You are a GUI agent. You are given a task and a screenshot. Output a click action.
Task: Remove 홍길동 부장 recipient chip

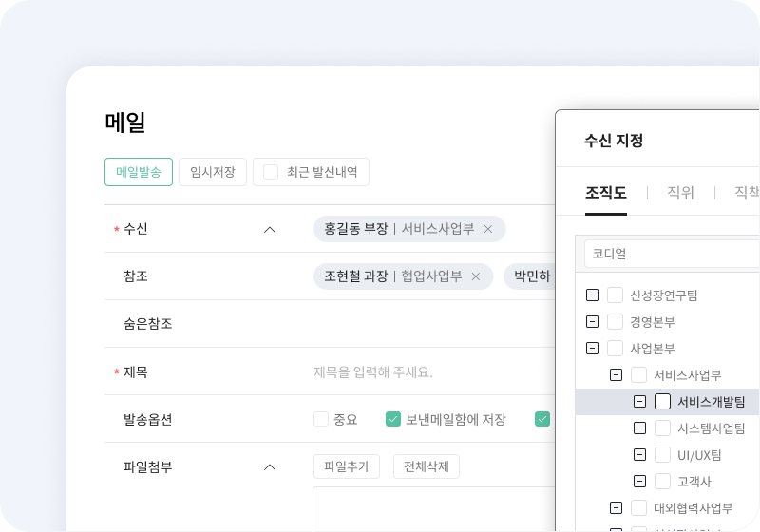(488, 229)
